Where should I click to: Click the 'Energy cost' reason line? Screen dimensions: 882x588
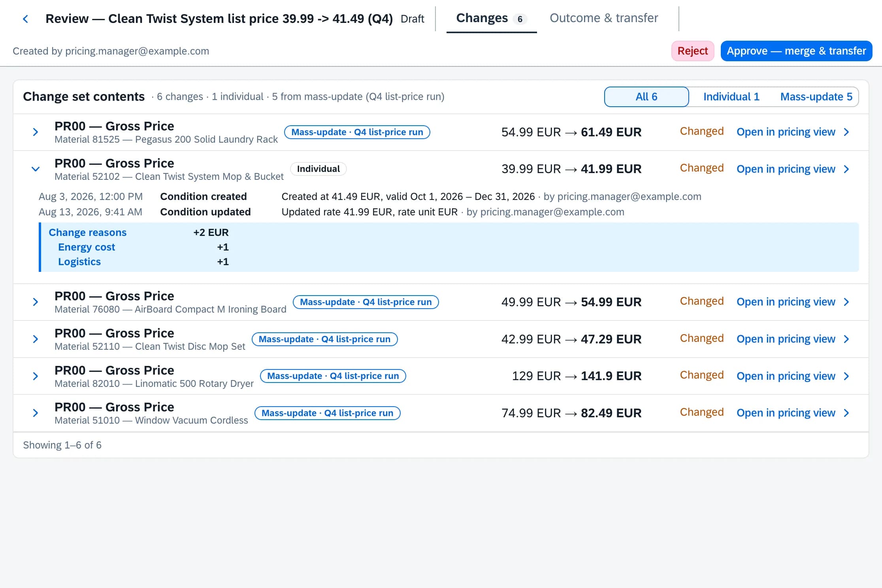pos(87,247)
